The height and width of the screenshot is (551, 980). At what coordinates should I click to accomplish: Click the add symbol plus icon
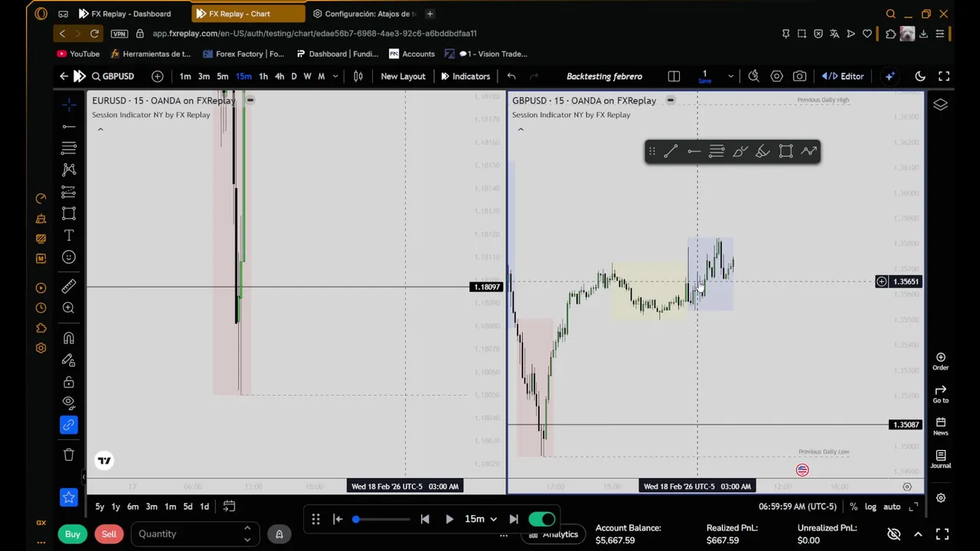click(157, 77)
